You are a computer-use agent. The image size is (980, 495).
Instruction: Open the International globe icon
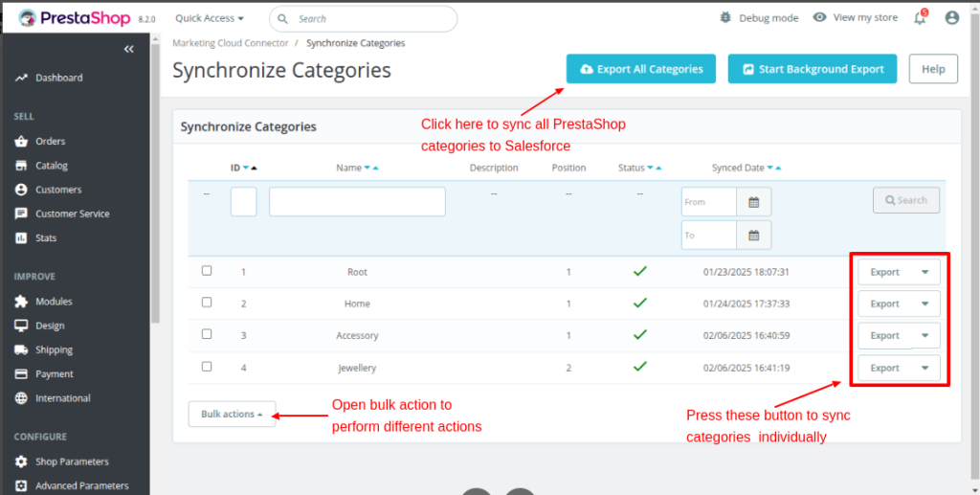point(21,398)
